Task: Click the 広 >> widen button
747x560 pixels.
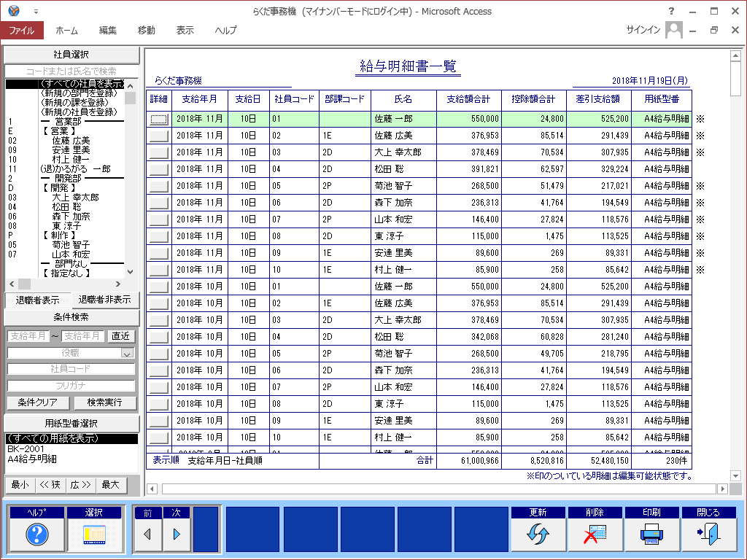Action: pos(80,485)
